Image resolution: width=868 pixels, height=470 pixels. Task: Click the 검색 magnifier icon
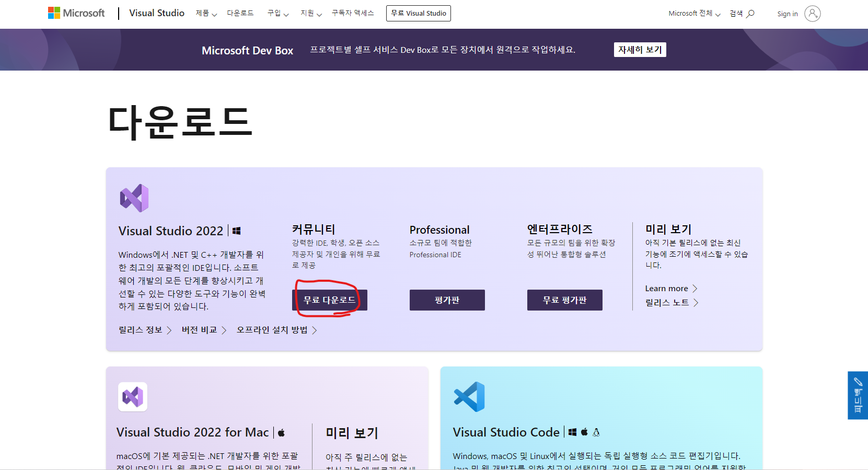[x=750, y=14]
